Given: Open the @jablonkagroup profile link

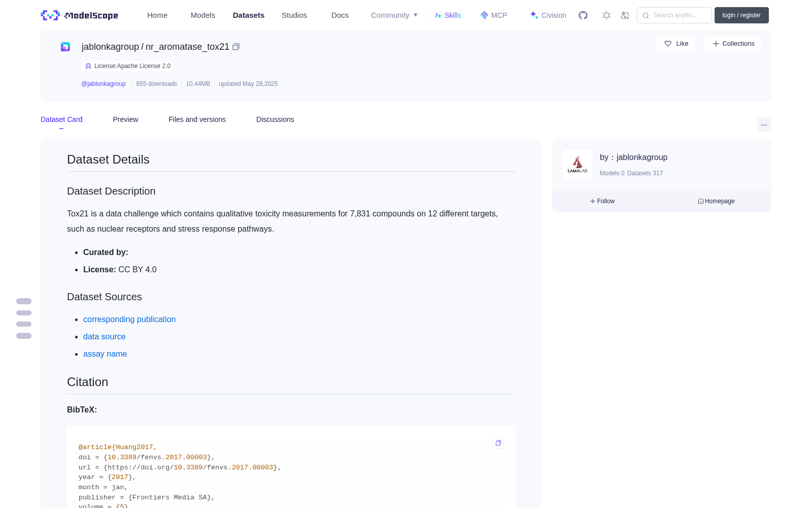Looking at the screenshot, I should click(104, 84).
